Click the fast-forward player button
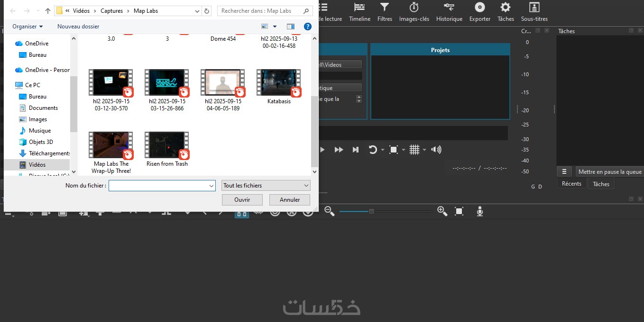The image size is (644, 322). 339,150
